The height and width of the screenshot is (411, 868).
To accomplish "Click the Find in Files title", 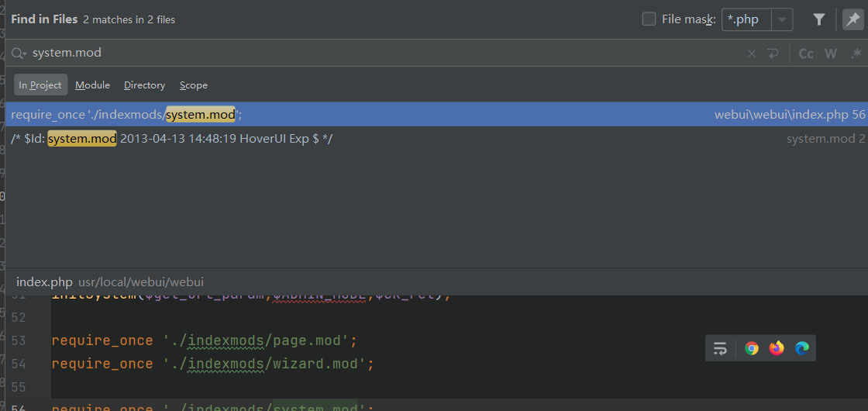I will [44, 19].
